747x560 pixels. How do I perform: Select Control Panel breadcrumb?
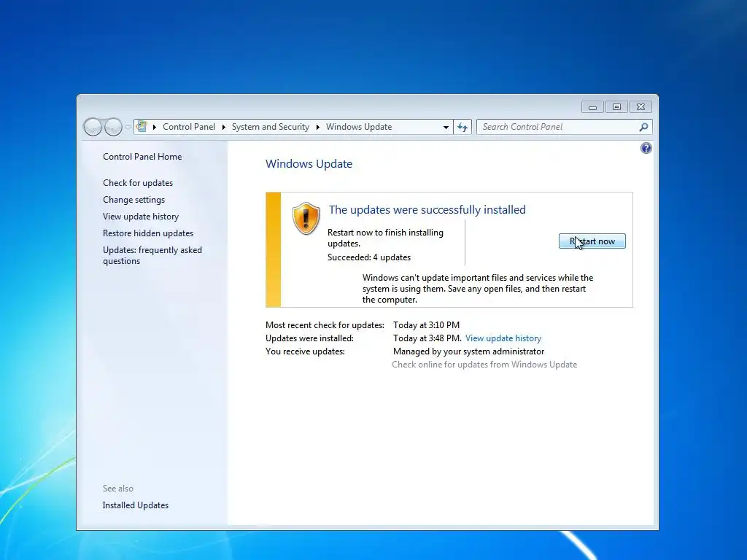[x=189, y=127]
